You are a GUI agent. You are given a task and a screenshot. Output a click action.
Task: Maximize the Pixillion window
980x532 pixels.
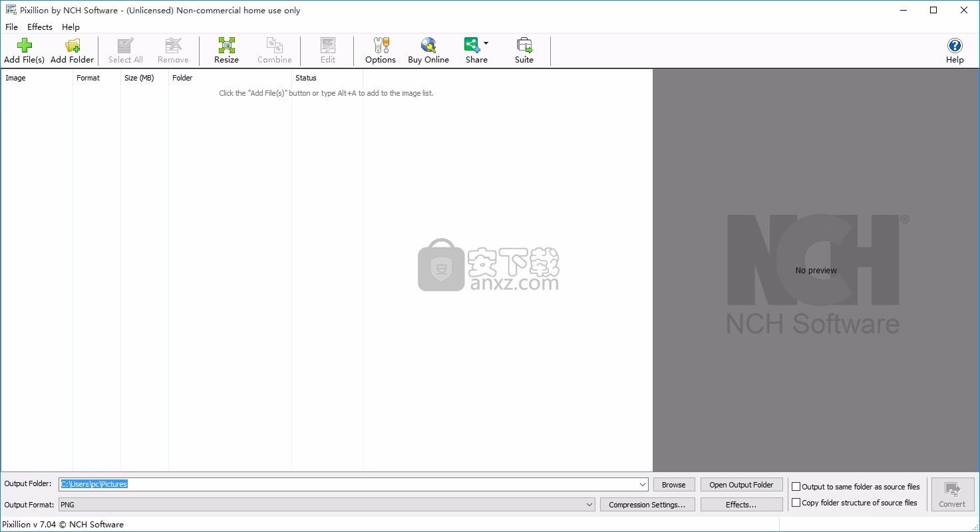tap(933, 10)
